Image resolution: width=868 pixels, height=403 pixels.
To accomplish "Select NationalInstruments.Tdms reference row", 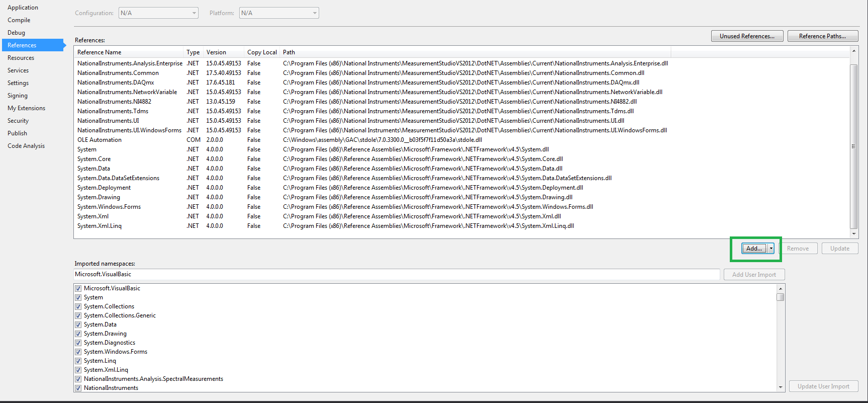I will point(372,111).
